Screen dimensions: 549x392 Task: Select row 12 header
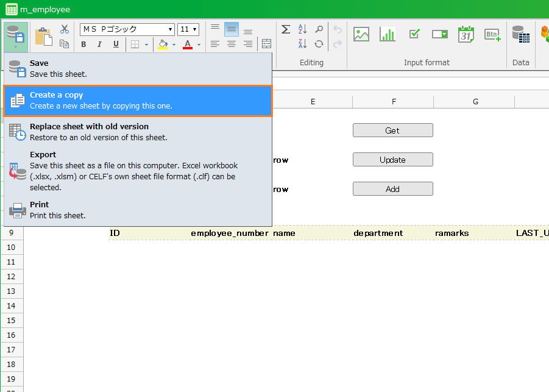pyautogui.click(x=12, y=276)
